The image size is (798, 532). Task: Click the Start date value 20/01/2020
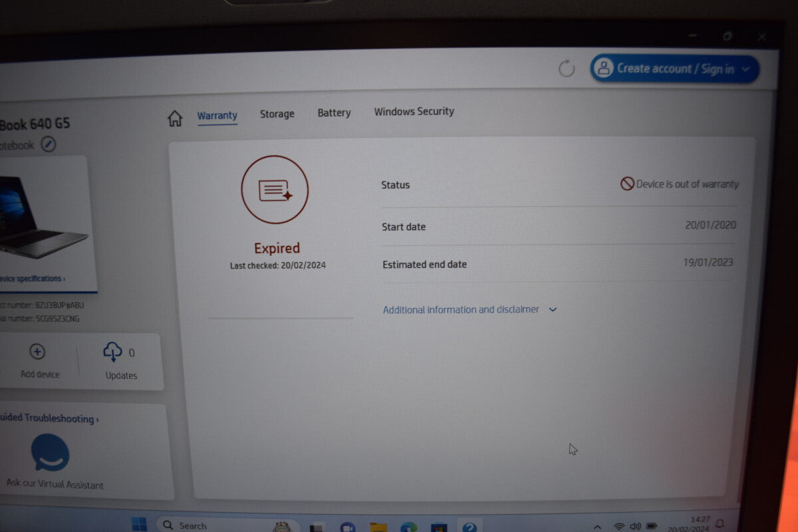[x=710, y=225]
